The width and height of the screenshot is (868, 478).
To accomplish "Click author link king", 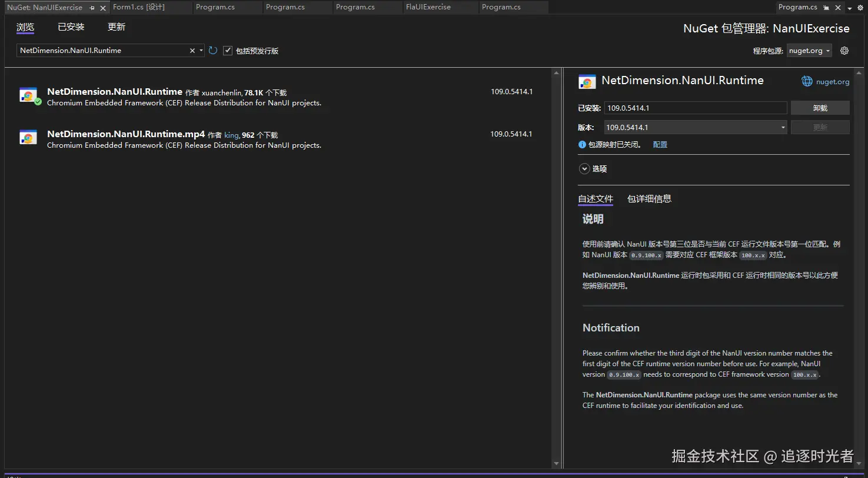I will 231,135.
